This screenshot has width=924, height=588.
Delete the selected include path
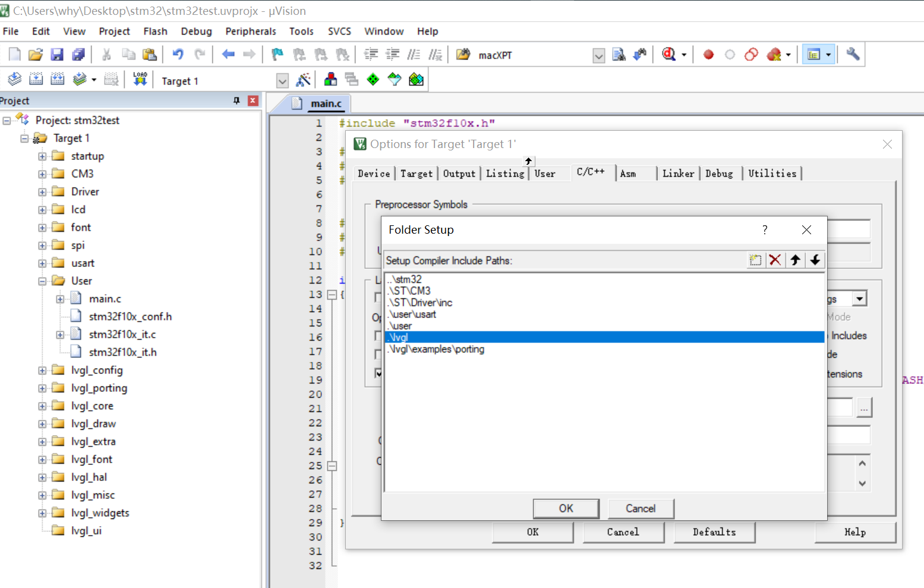coord(775,260)
